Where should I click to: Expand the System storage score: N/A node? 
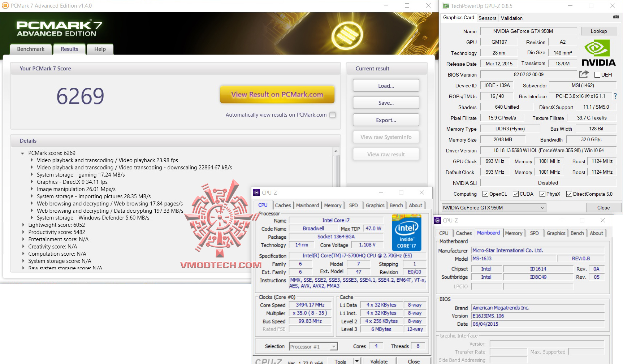tap(23, 261)
